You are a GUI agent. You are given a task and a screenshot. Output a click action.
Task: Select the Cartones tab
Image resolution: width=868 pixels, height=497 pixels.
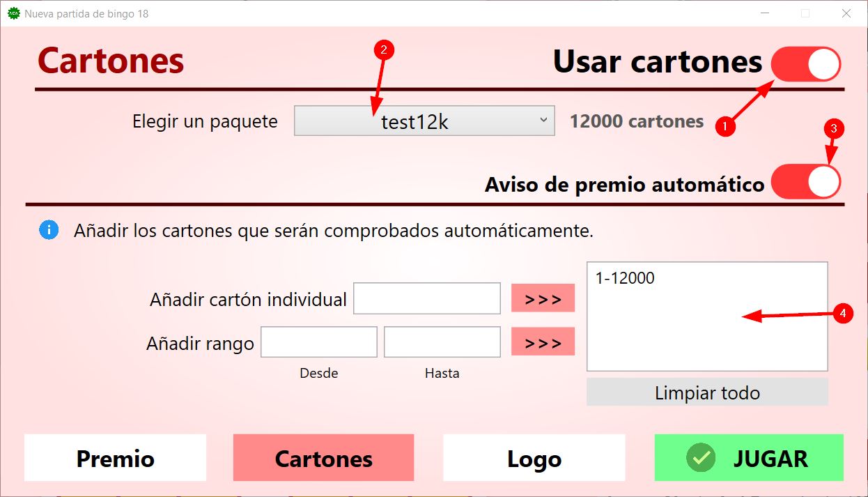click(323, 458)
